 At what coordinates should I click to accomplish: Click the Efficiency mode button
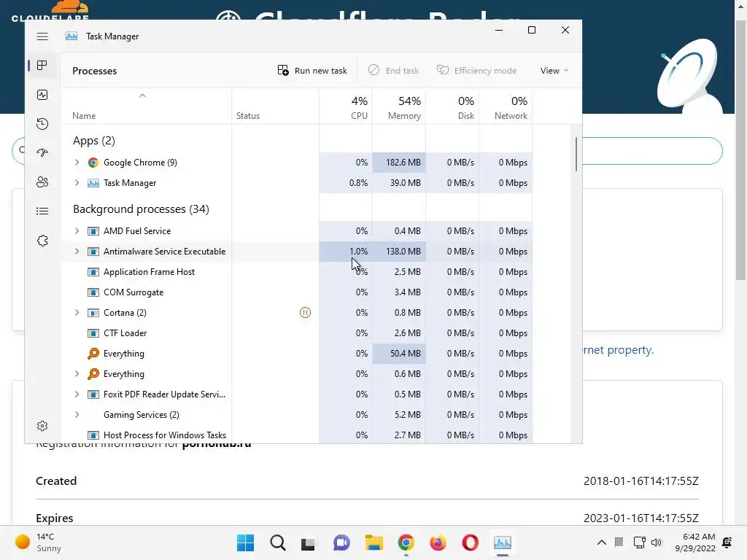point(476,71)
